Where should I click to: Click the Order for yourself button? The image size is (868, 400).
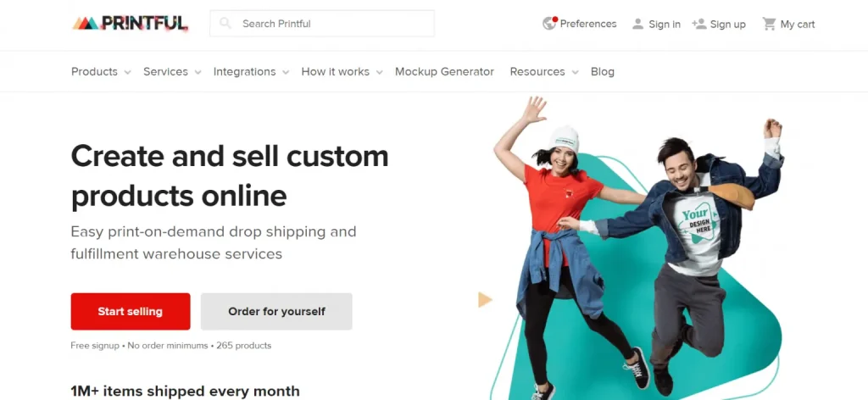pos(276,312)
